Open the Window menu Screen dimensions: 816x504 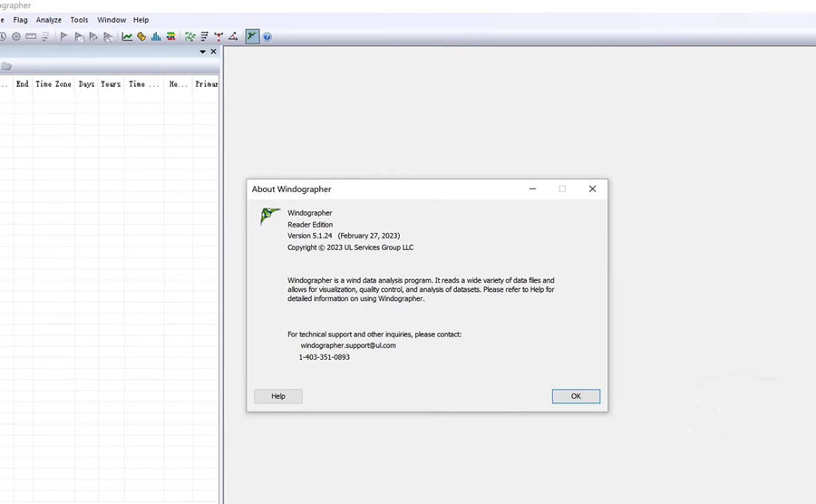(112, 20)
